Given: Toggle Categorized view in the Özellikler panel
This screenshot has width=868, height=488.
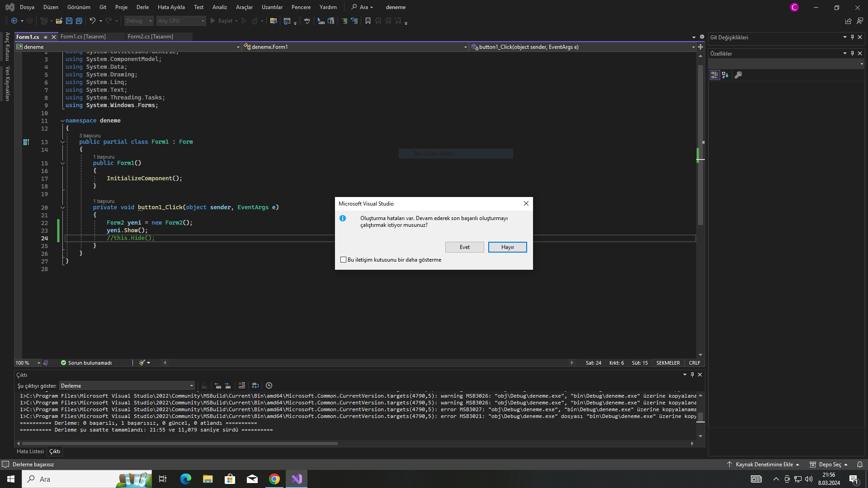Looking at the screenshot, I should (x=715, y=75).
